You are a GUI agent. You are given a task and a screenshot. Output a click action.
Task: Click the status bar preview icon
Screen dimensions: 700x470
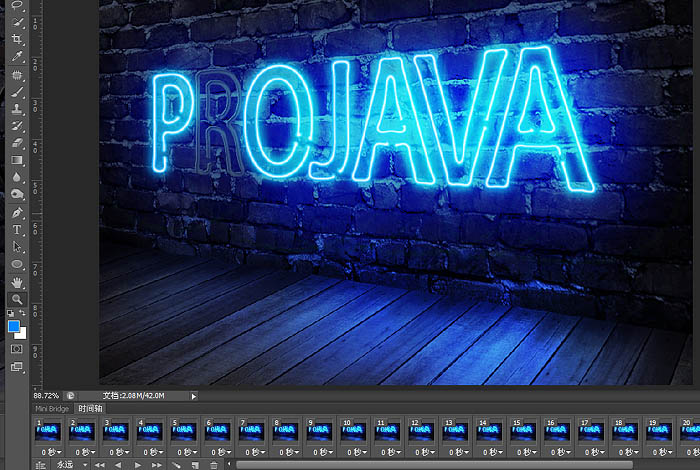71,396
